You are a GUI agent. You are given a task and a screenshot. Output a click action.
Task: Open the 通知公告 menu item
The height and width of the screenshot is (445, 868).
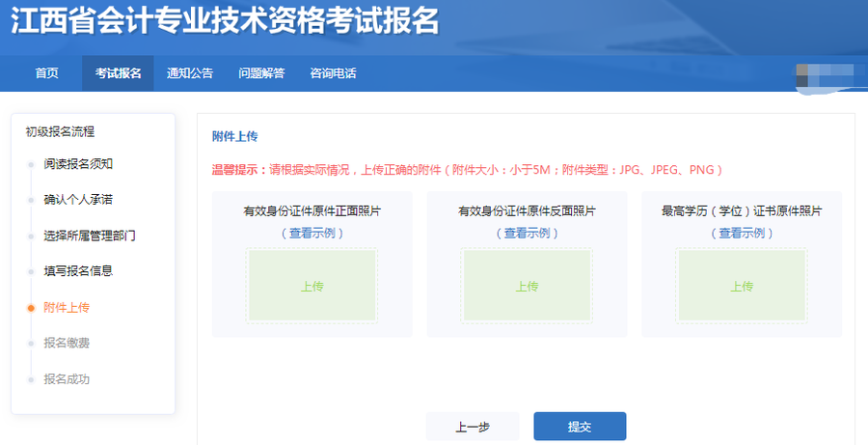click(x=190, y=73)
